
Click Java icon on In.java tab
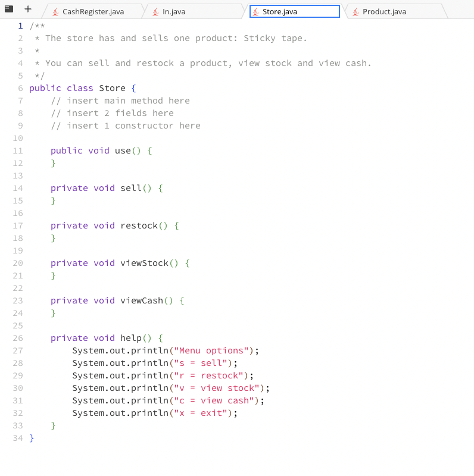click(x=155, y=12)
